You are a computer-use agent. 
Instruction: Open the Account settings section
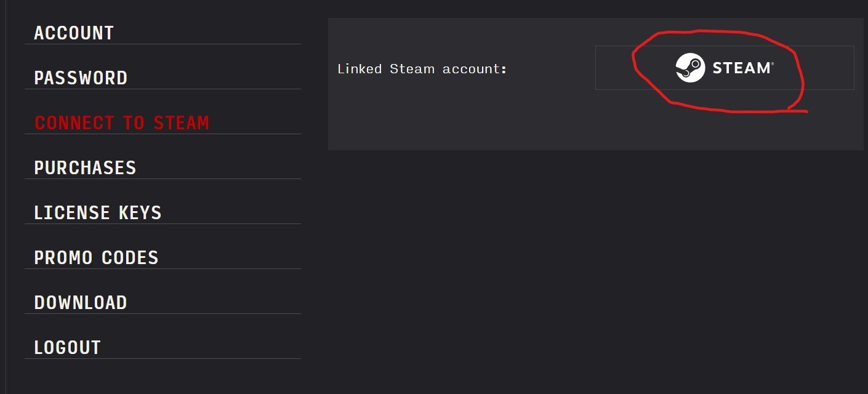pos(74,33)
